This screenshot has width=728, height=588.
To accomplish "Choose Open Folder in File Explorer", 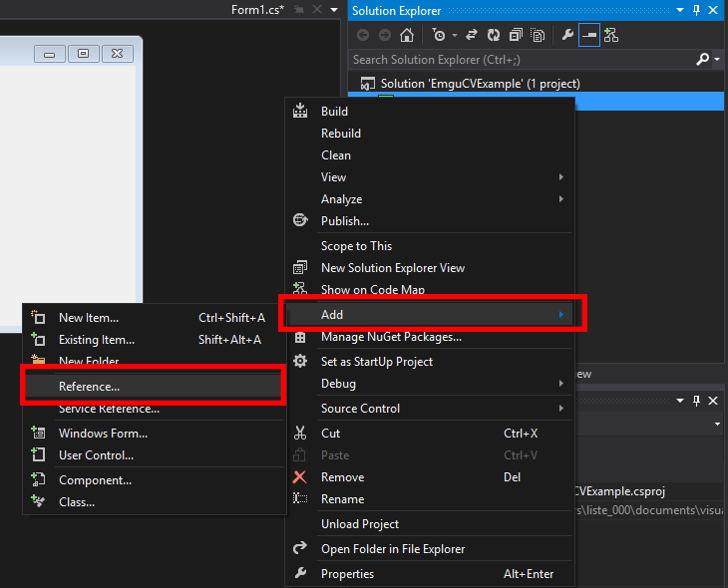I will (x=430, y=549).
